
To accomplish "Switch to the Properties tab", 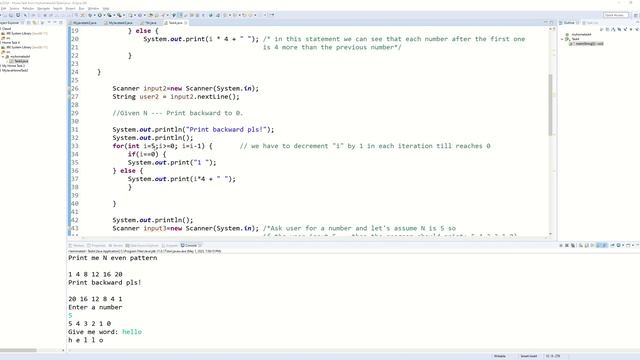I will click(x=97, y=246).
